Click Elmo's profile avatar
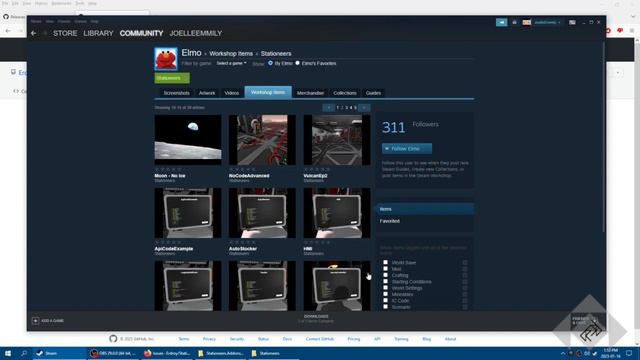The height and width of the screenshot is (360, 640). pos(166,59)
